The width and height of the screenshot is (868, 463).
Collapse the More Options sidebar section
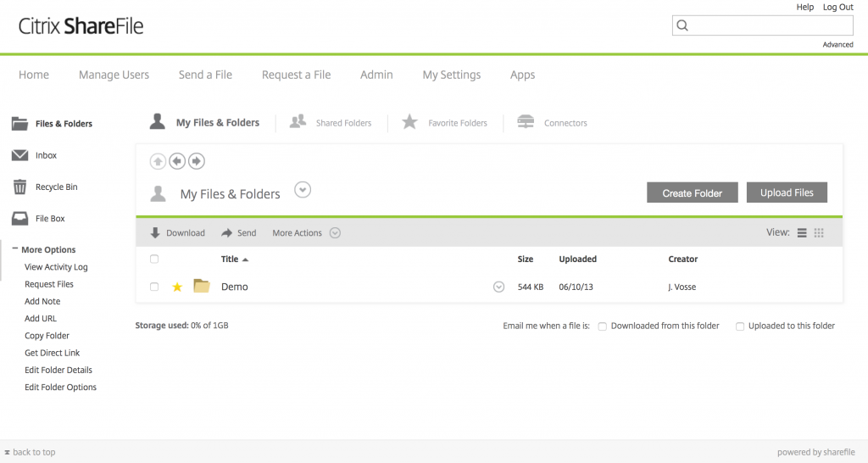pos(15,250)
